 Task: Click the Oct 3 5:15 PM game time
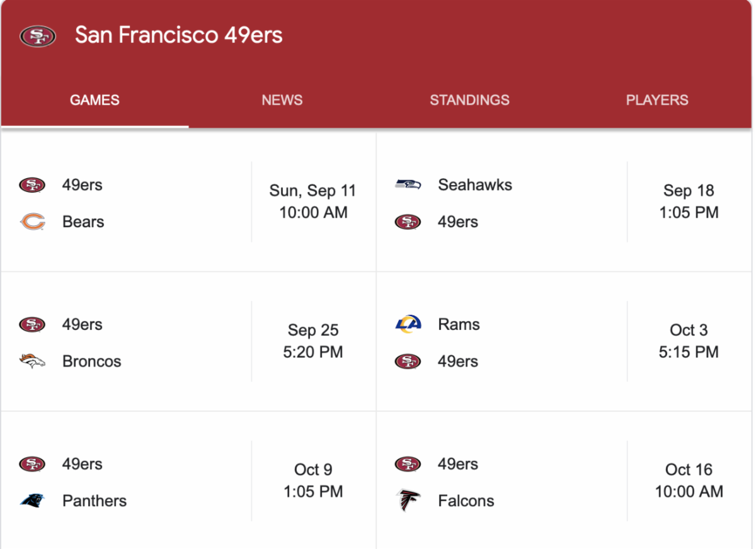point(689,341)
